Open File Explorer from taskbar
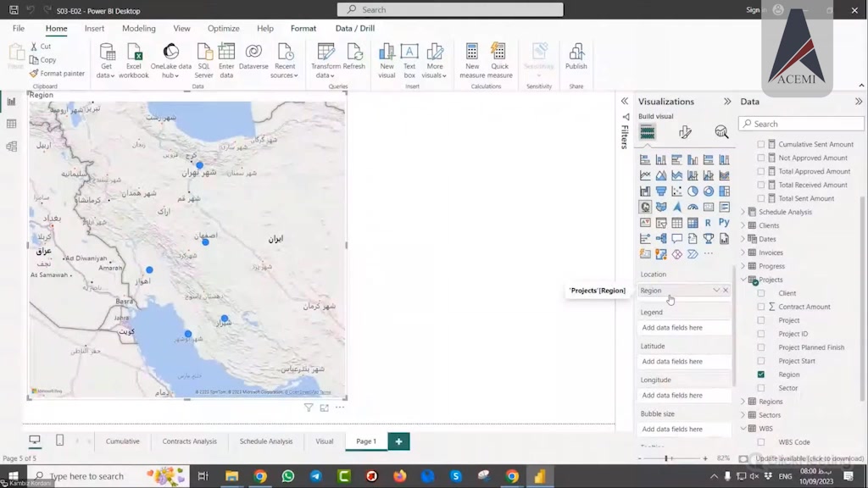 click(x=231, y=476)
